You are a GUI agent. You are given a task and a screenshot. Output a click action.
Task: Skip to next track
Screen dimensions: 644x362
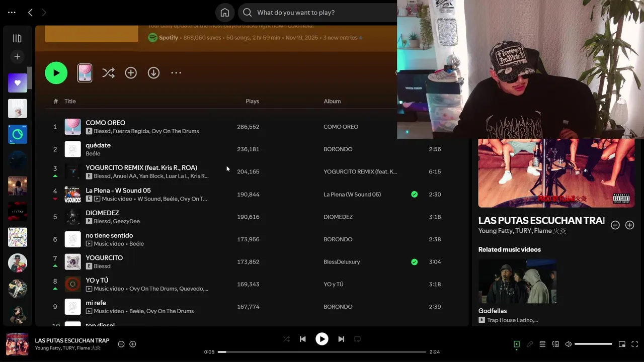(x=341, y=339)
